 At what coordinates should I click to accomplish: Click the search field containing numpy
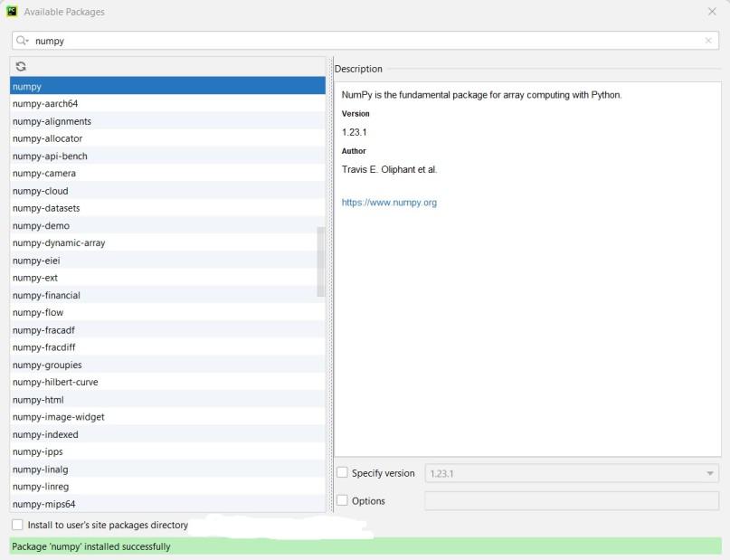365,41
